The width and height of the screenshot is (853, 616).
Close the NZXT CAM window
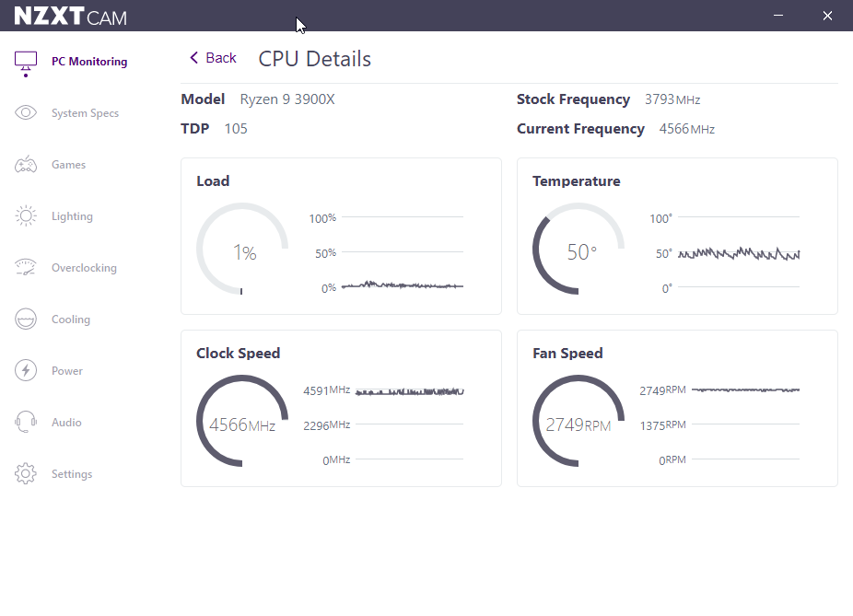coord(826,16)
